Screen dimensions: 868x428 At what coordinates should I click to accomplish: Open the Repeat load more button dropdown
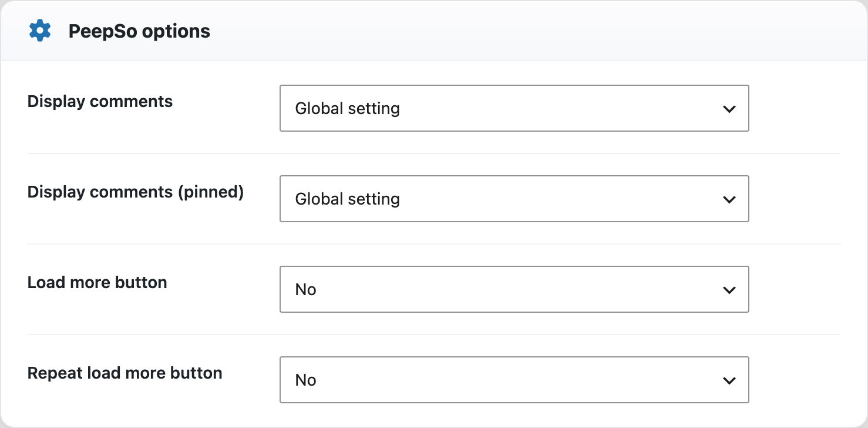tap(514, 380)
